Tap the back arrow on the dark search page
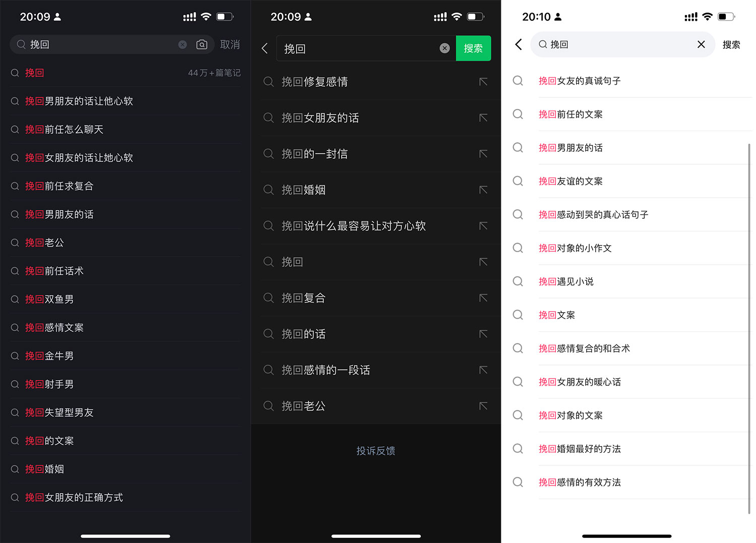The height and width of the screenshot is (543, 756). click(265, 48)
